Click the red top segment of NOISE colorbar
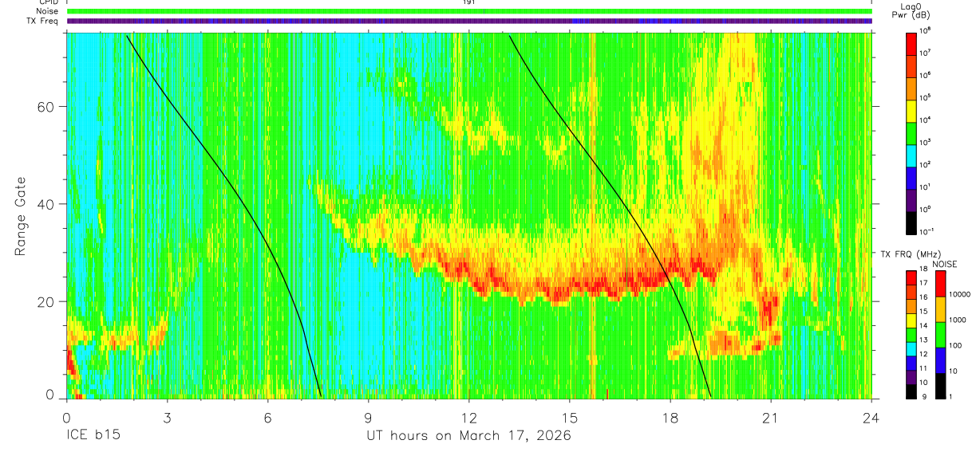The image size is (980, 452). point(940,284)
